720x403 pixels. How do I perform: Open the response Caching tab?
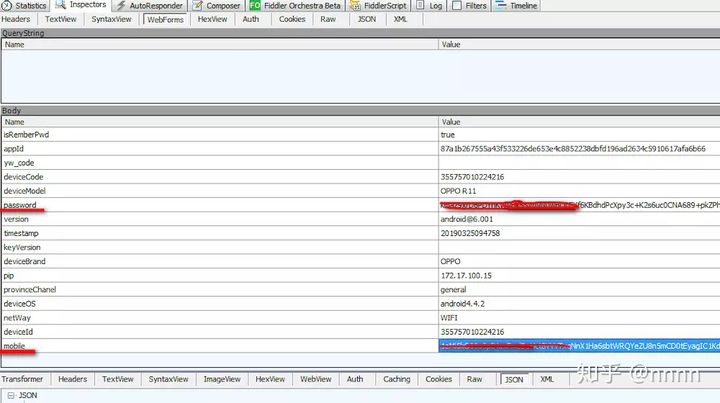tap(397, 379)
